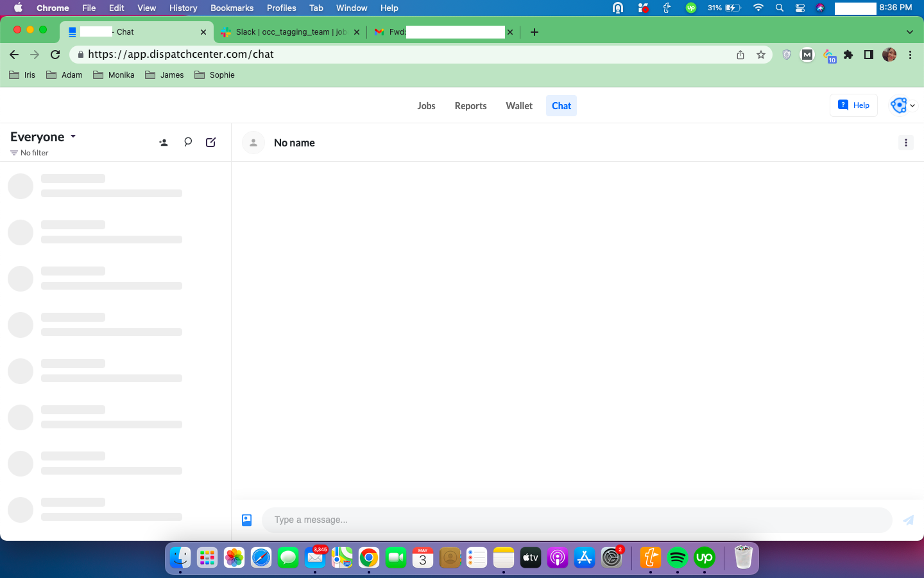Focus the Type a message field
924x578 pixels.
click(577, 520)
